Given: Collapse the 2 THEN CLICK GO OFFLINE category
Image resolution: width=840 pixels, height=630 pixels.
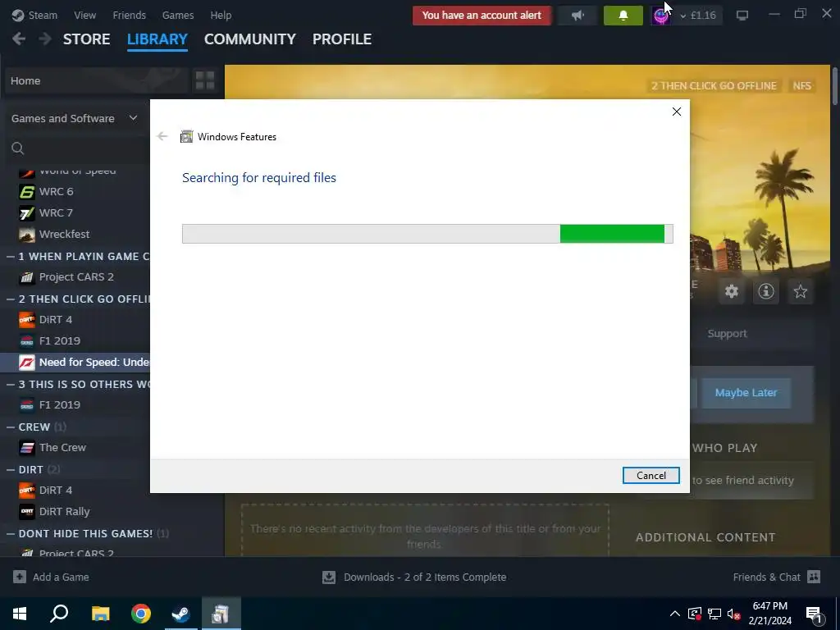Looking at the screenshot, I should pos(10,299).
